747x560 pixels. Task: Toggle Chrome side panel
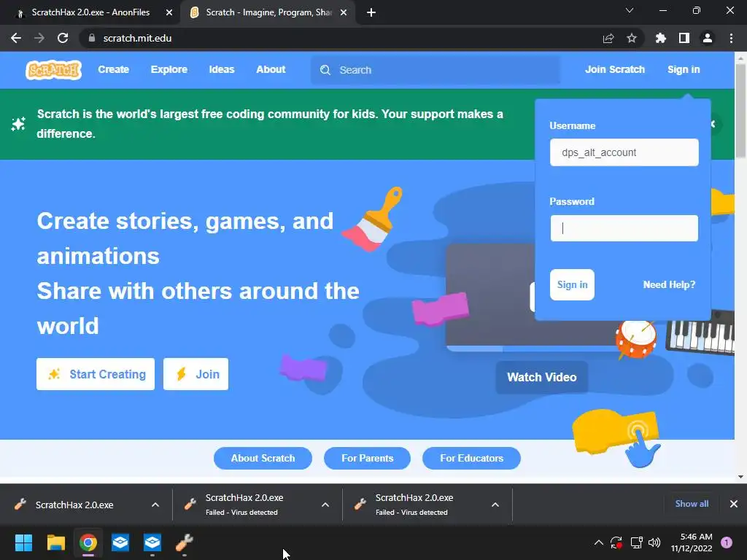point(684,38)
